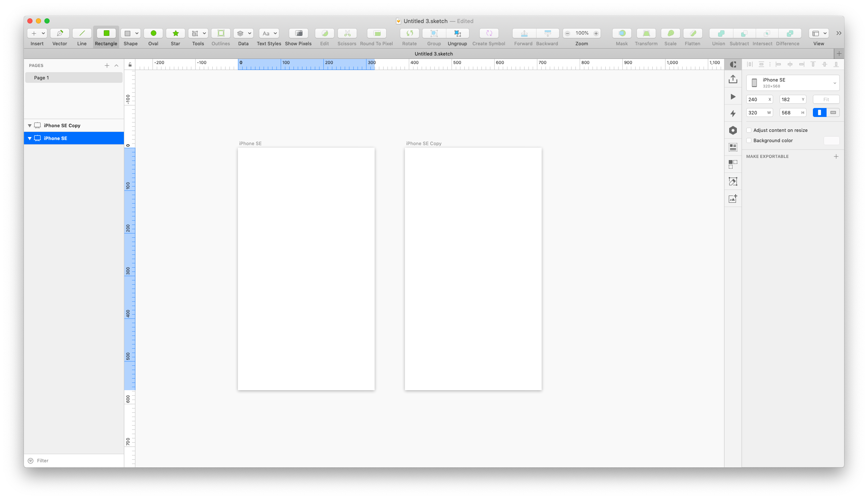
Task: Click the Line tool icon
Action: click(82, 33)
